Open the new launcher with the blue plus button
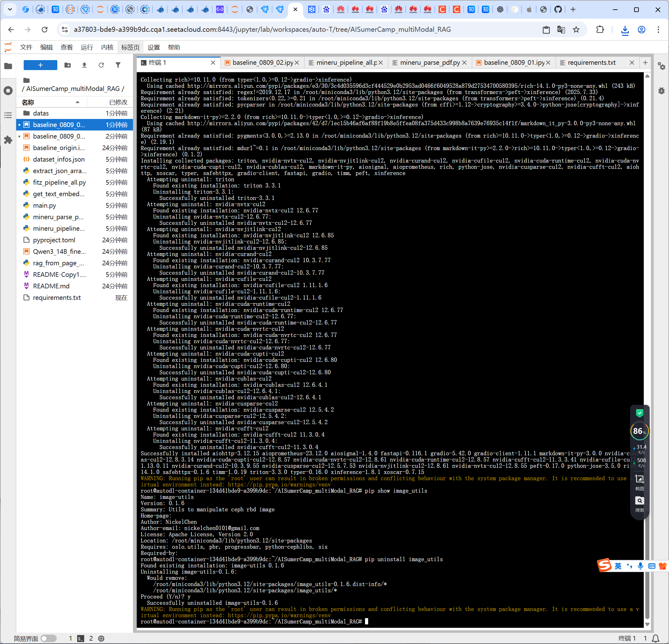 (x=40, y=65)
